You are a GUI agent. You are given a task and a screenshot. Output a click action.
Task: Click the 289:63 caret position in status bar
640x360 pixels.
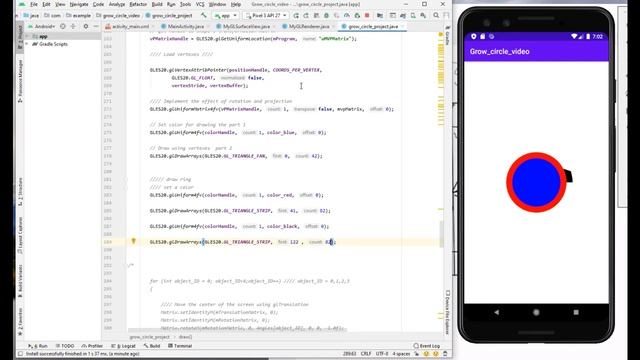point(350,353)
